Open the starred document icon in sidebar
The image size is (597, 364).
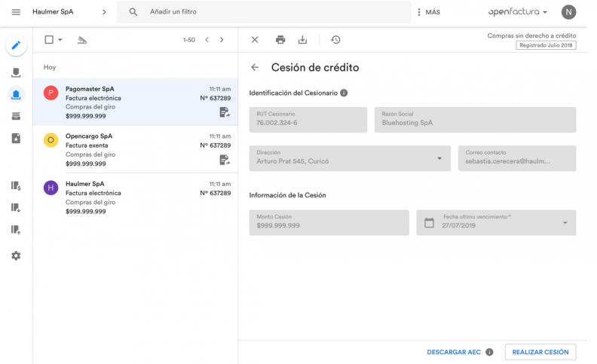coord(16,138)
